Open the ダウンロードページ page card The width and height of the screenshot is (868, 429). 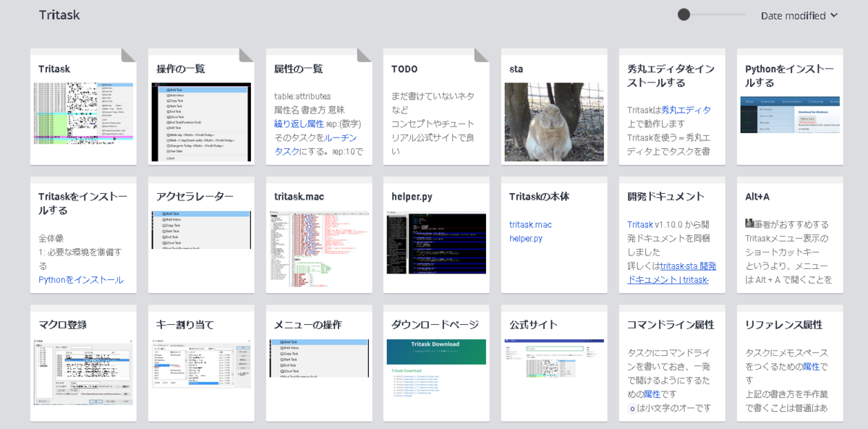coord(436,363)
